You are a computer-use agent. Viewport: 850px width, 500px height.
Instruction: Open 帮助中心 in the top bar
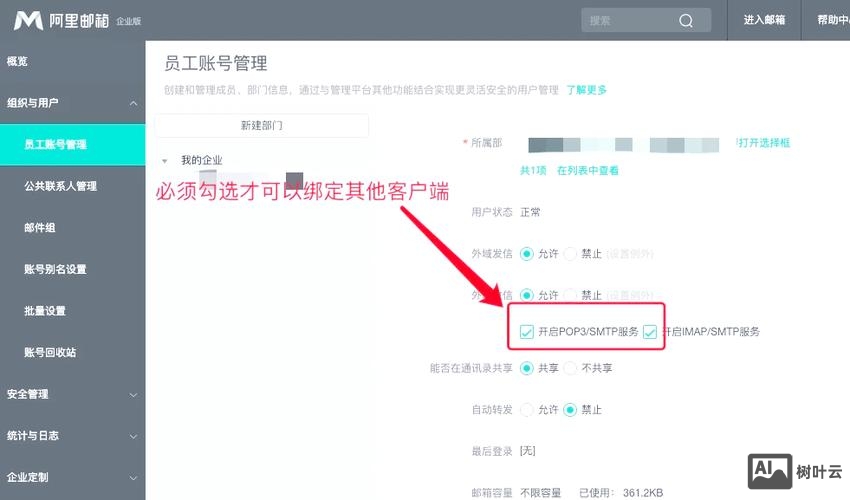[833, 20]
